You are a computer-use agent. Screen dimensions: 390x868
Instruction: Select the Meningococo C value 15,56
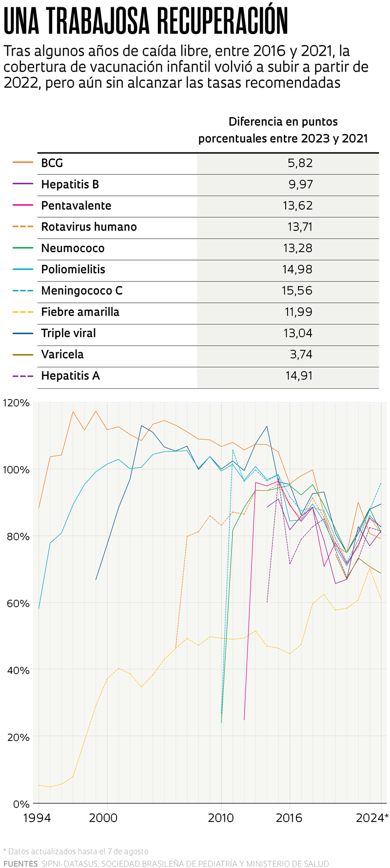297,291
